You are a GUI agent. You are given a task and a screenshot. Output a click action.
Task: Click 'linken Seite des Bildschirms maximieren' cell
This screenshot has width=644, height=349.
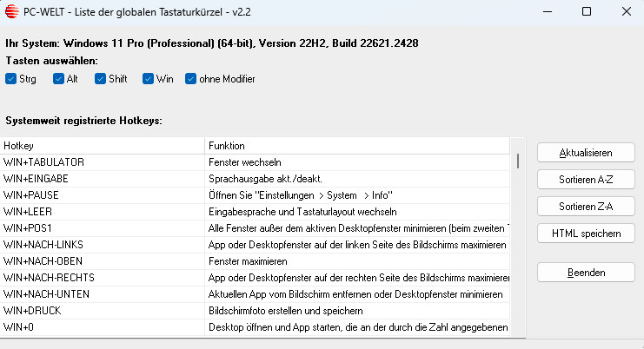tap(357, 245)
